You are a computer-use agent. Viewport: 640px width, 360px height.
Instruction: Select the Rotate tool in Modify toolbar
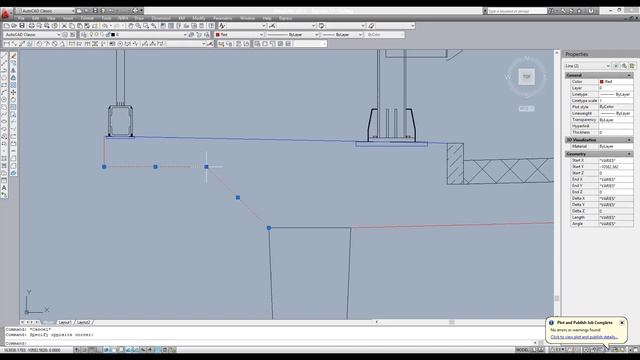[x=13, y=100]
